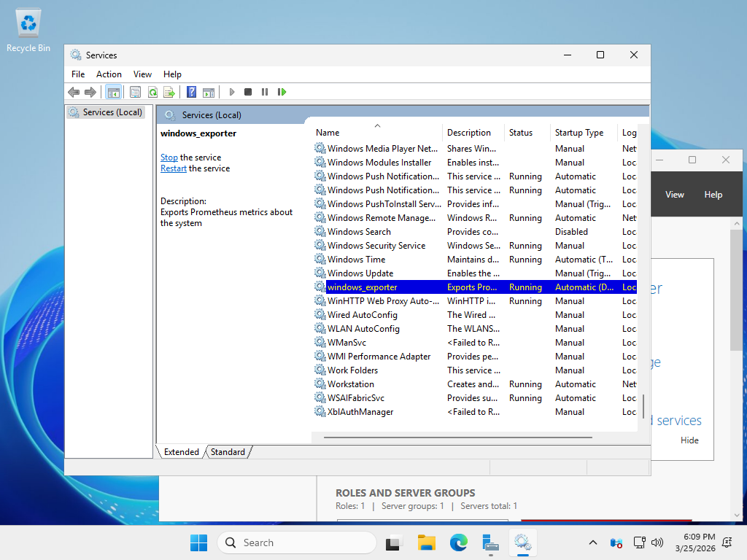
Task: Click the Stop Service toolbar icon
Action: (248, 92)
